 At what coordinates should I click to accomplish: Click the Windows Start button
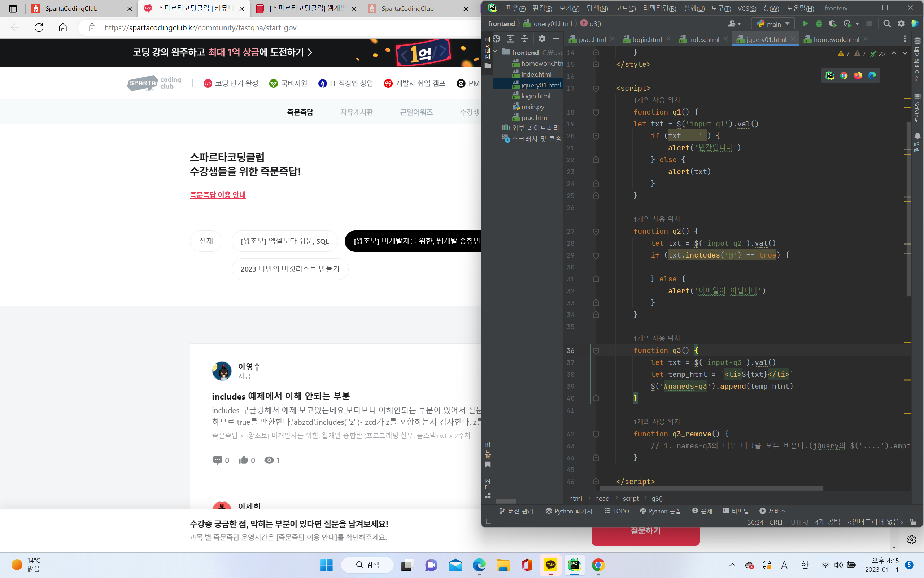[326, 565]
